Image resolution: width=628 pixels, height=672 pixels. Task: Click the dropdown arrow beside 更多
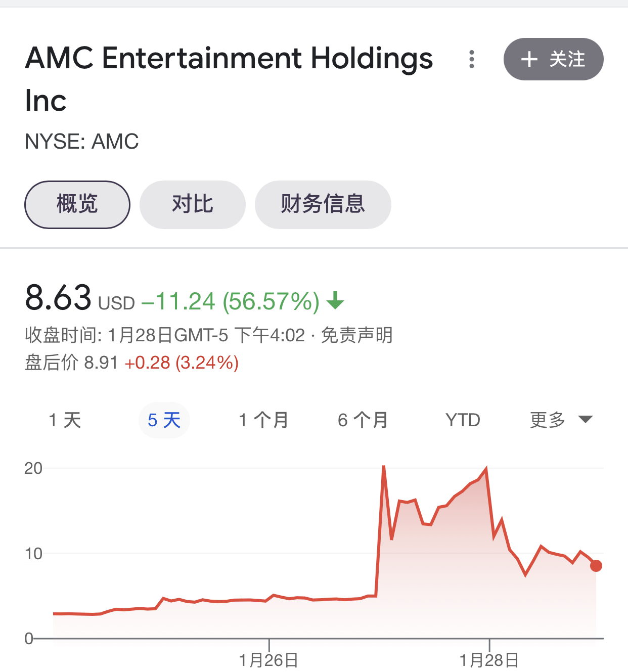(585, 419)
